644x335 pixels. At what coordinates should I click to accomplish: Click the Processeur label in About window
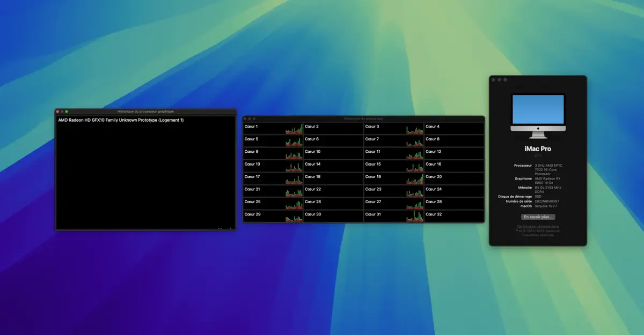(x=523, y=166)
